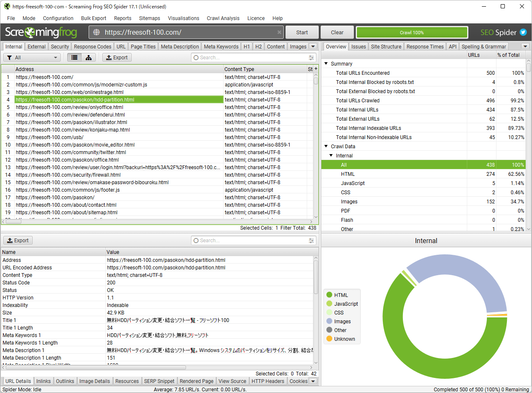The height and width of the screenshot is (393, 532).
Task: Sort by the Content Type column header
Action: 265,69
